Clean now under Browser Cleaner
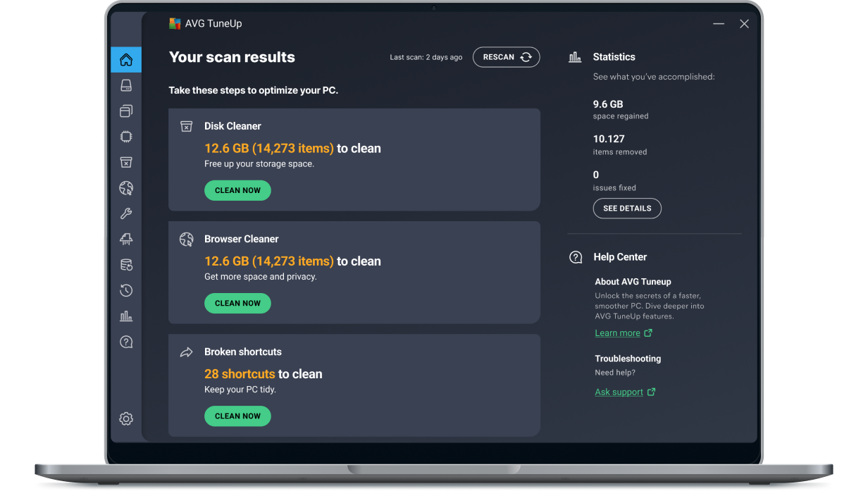The width and height of the screenshot is (868, 491). [x=237, y=303]
